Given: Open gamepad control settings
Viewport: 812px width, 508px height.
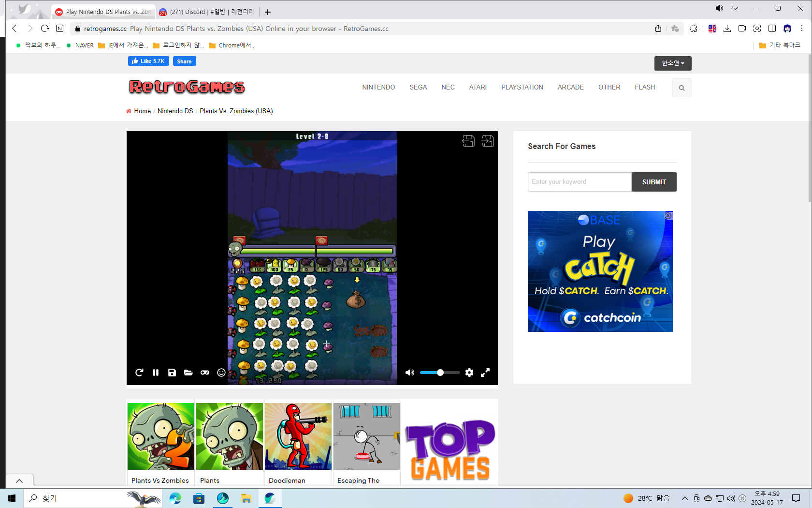Looking at the screenshot, I should pyautogui.click(x=205, y=373).
